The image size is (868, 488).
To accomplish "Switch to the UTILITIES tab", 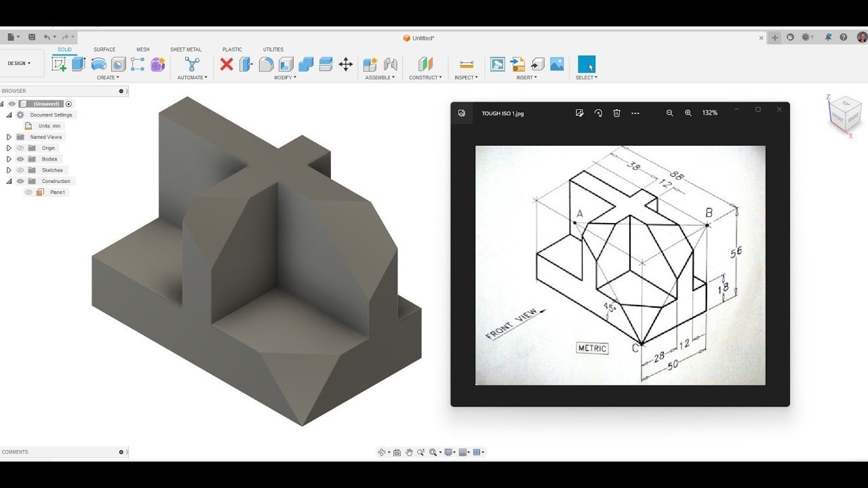I will [x=273, y=49].
